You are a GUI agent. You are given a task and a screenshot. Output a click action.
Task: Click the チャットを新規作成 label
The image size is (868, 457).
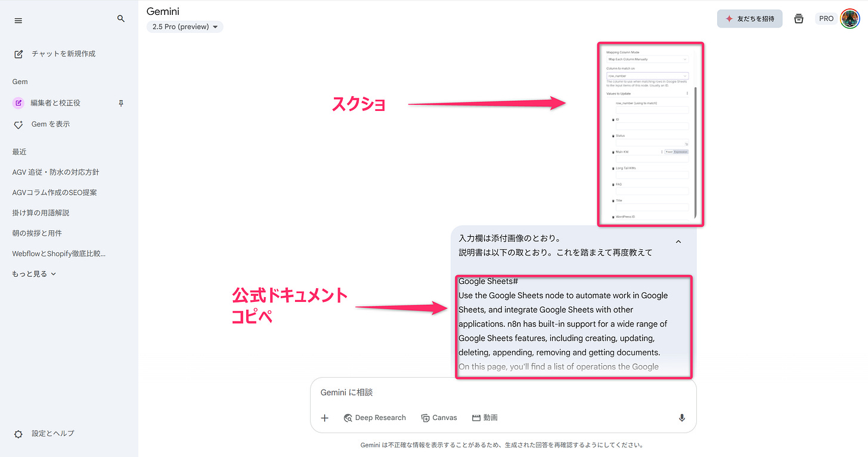coord(64,54)
